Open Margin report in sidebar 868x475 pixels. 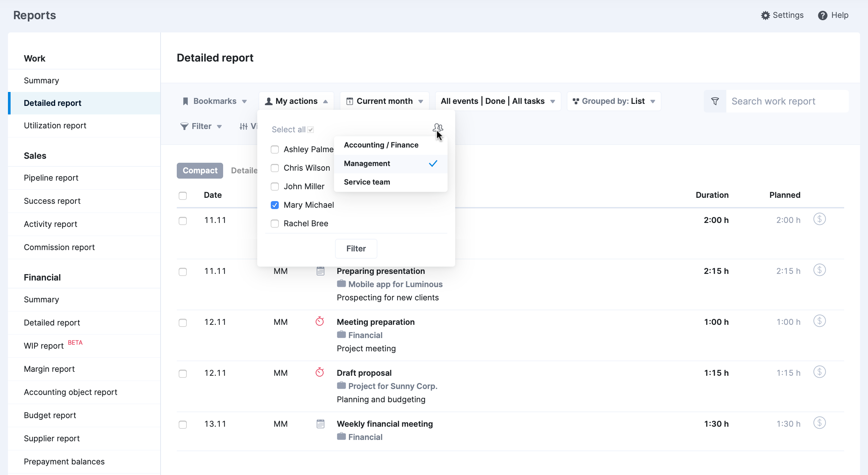pos(84,369)
